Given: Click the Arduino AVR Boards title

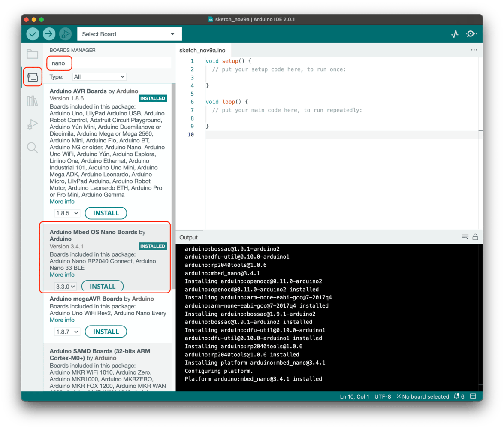Looking at the screenshot, I should pos(78,91).
